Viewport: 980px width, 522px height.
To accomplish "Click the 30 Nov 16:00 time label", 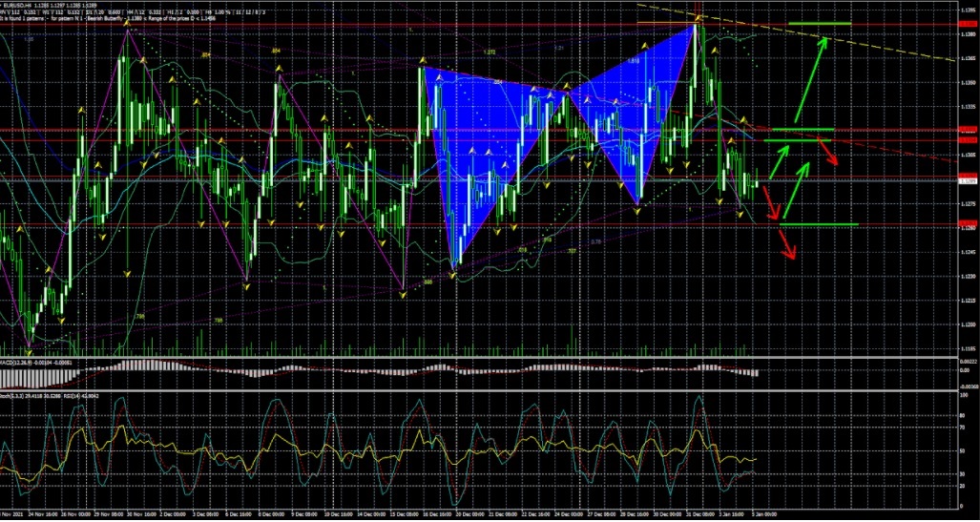I will 141,514.
